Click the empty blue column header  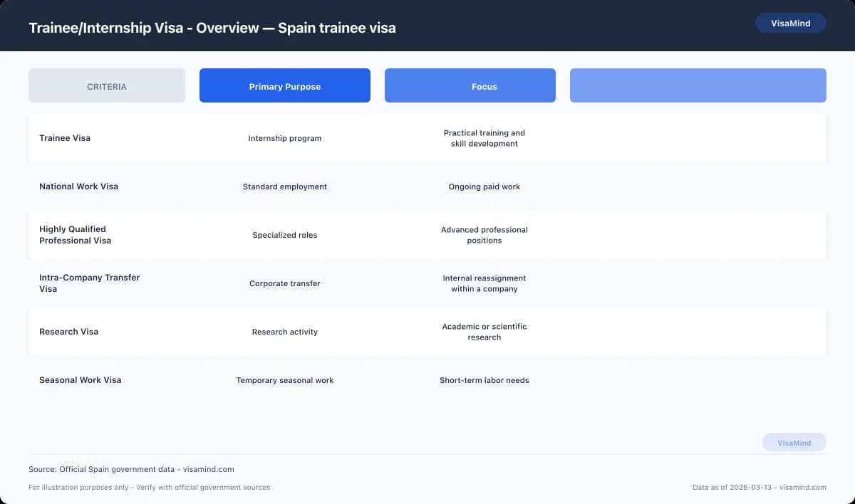pos(698,85)
